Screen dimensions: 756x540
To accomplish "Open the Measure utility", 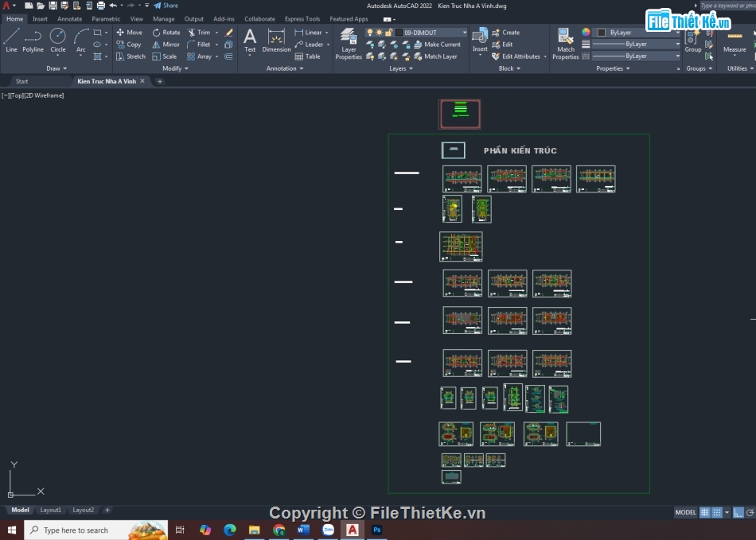I will tap(735, 40).
